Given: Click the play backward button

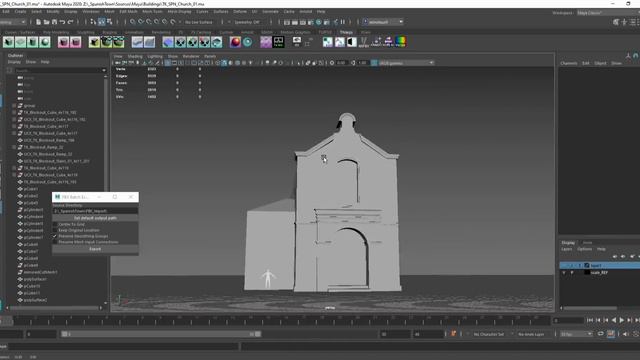Looking at the screenshot, I should coord(613,320).
